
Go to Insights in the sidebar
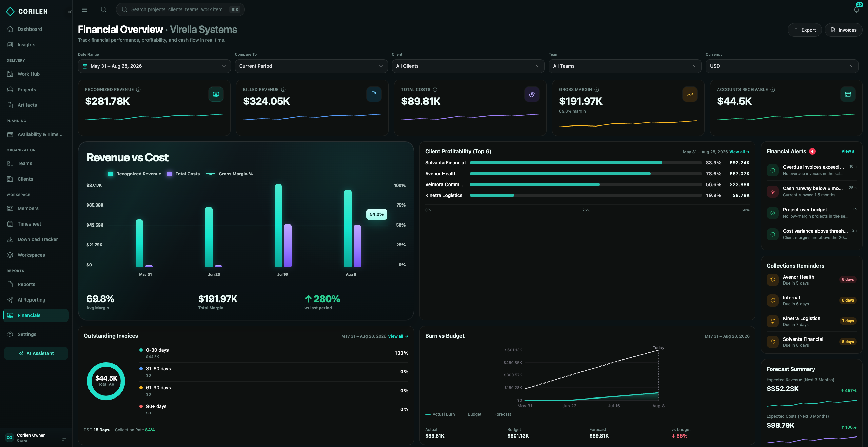[36, 45]
